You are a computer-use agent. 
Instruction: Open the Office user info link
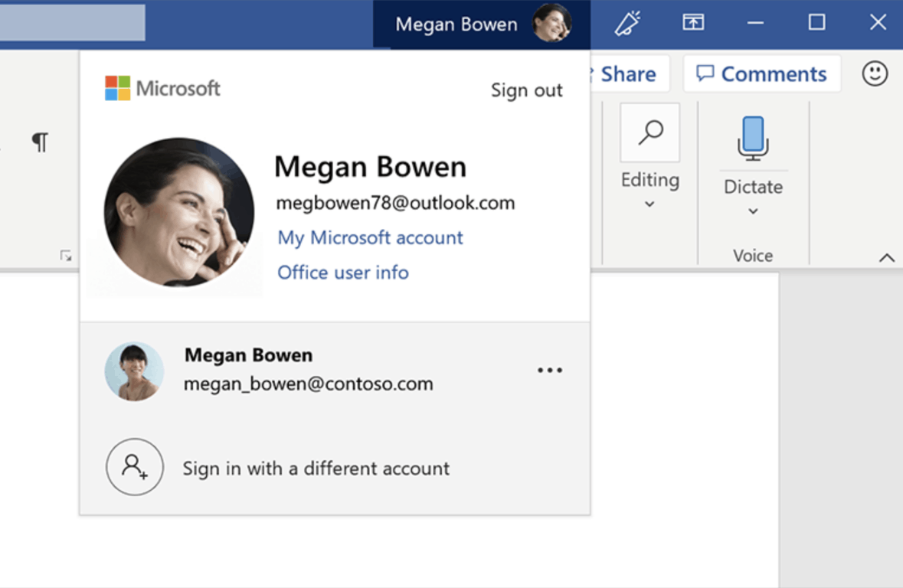click(x=343, y=273)
